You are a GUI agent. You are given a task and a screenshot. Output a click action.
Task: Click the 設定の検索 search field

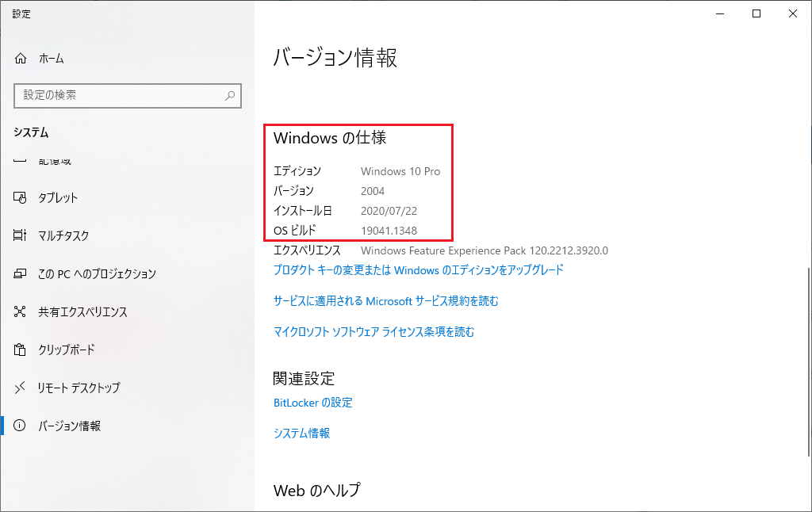pyautogui.click(x=119, y=95)
